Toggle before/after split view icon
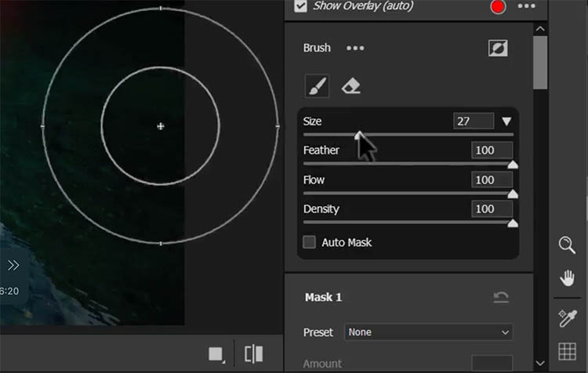Screen dimensions: 588x373 click(x=253, y=354)
